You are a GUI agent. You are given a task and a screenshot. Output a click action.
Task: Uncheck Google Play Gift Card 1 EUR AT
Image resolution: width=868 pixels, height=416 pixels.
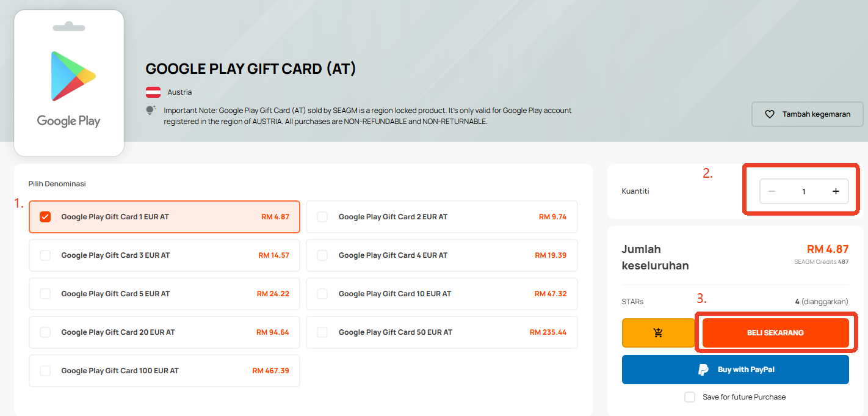pyautogui.click(x=45, y=217)
